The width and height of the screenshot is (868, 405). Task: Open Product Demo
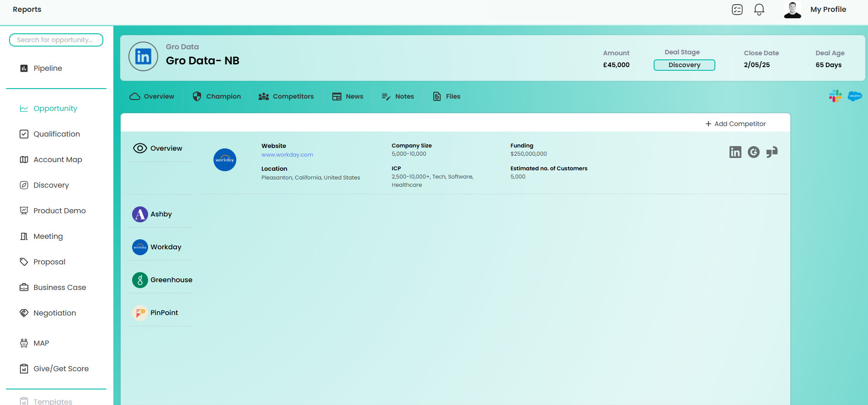(x=59, y=210)
